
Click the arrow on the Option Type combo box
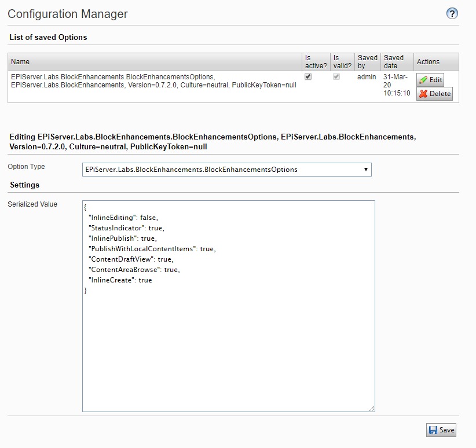click(x=365, y=170)
